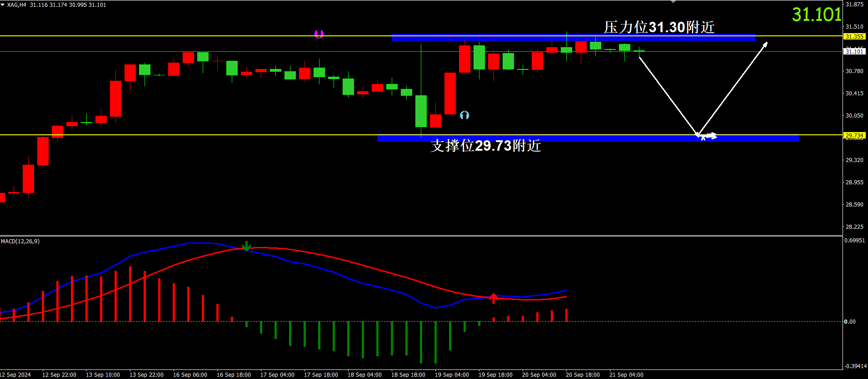Select the 支撑位29.73附近 text label
The width and height of the screenshot is (868, 379).
tap(486, 146)
